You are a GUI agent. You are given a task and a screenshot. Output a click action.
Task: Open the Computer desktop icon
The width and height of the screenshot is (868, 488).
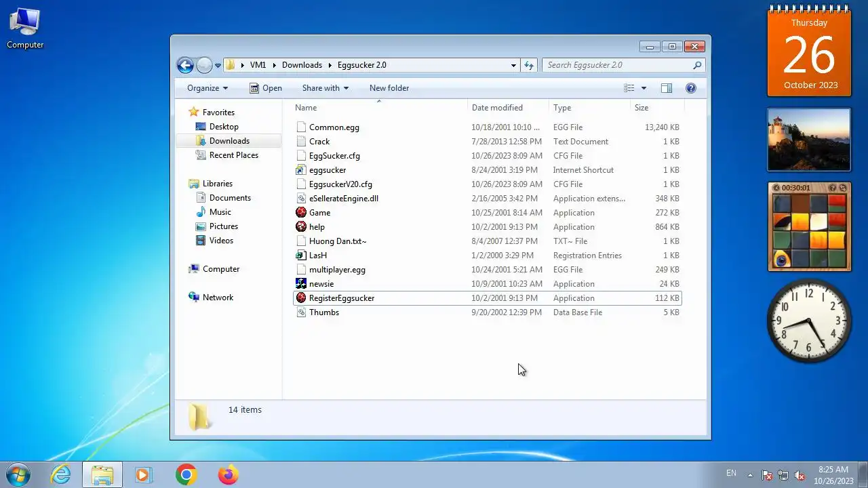coord(25,28)
